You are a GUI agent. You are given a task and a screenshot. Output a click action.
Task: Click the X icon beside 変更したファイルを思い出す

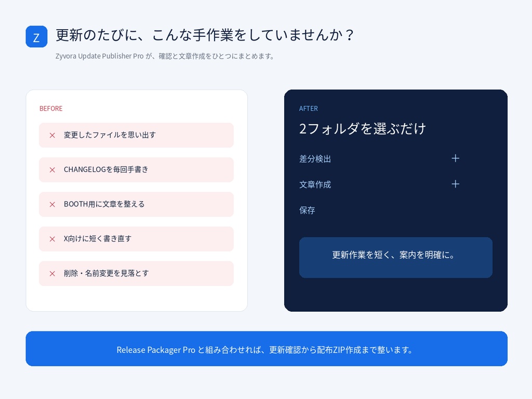(52, 136)
